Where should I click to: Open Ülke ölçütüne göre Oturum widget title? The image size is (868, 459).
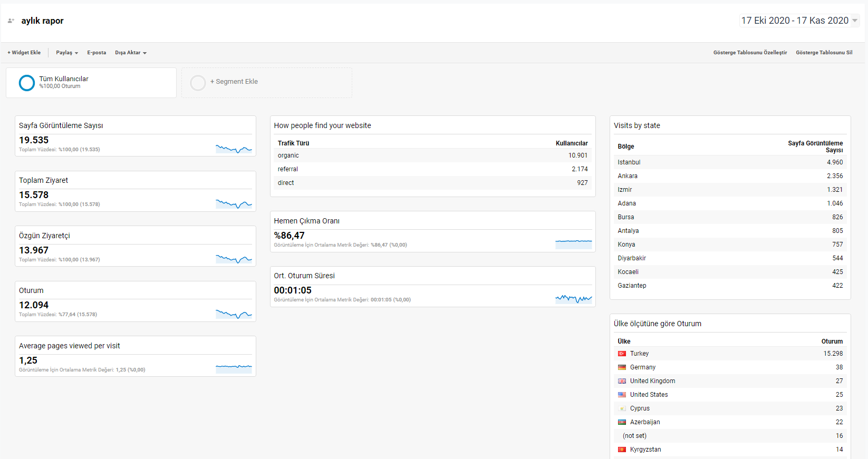tap(658, 324)
